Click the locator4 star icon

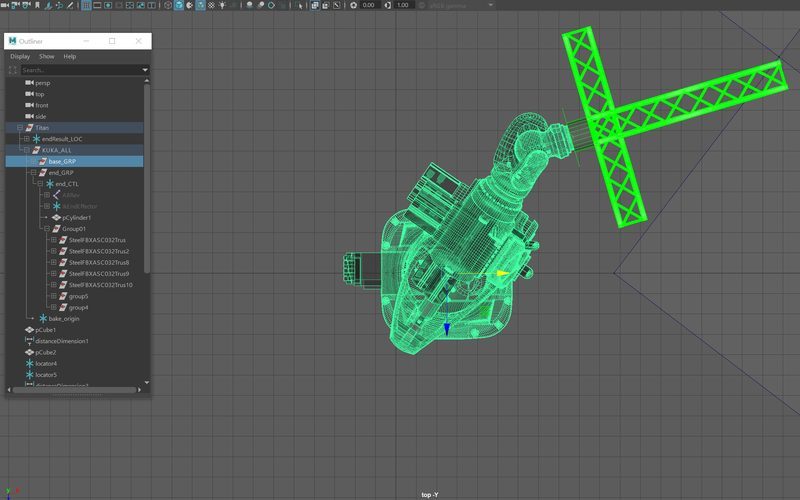[30, 363]
